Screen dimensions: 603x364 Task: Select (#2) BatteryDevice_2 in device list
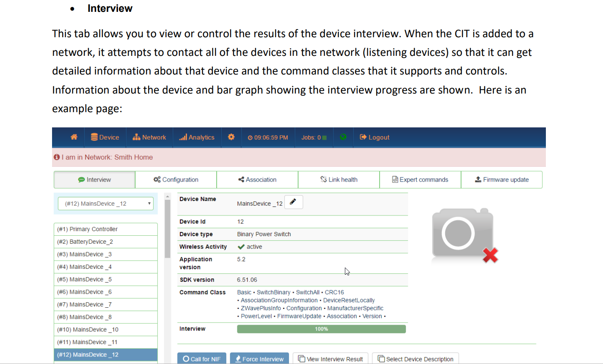[106, 242]
